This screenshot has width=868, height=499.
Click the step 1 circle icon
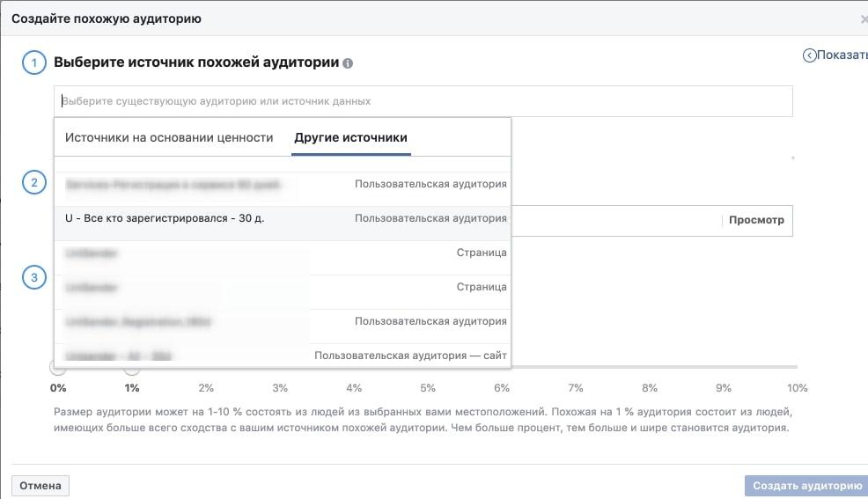point(33,62)
